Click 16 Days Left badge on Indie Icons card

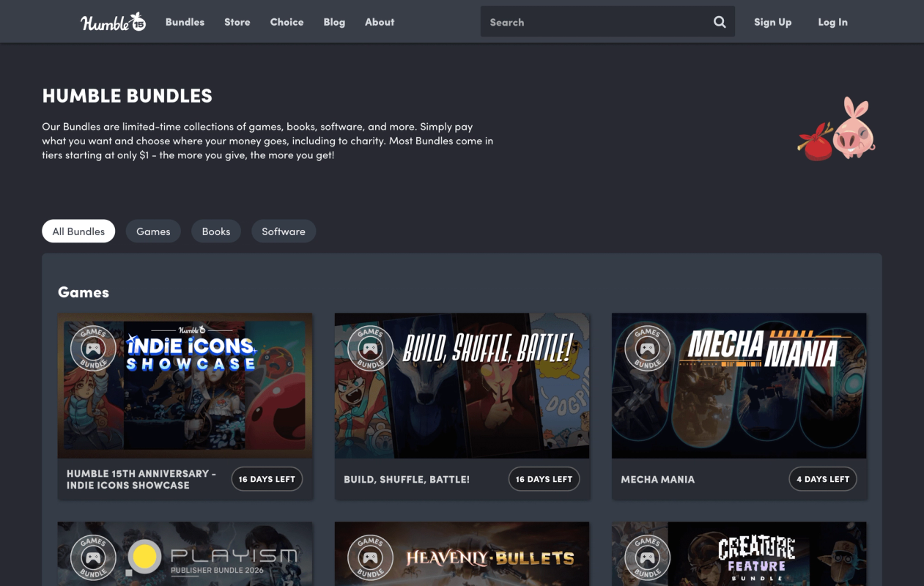coord(267,479)
